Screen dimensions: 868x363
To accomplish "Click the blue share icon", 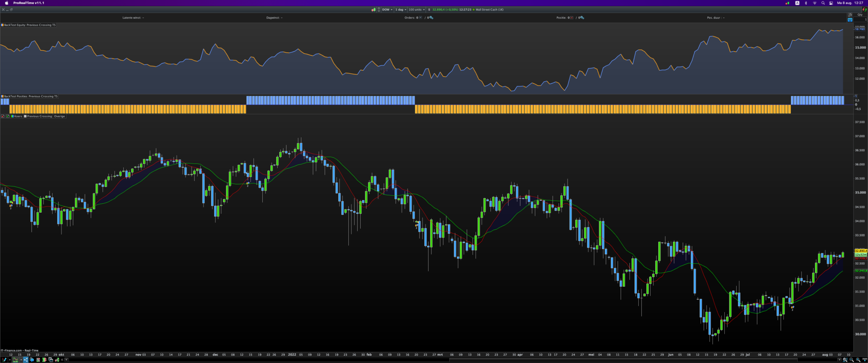I will [x=25, y=360].
